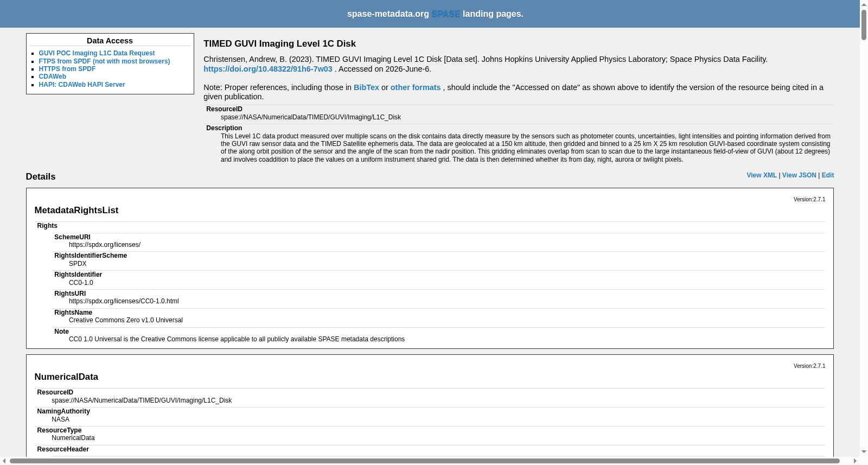Click the vertical scrollbar up arrow

(x=864, y=4)
